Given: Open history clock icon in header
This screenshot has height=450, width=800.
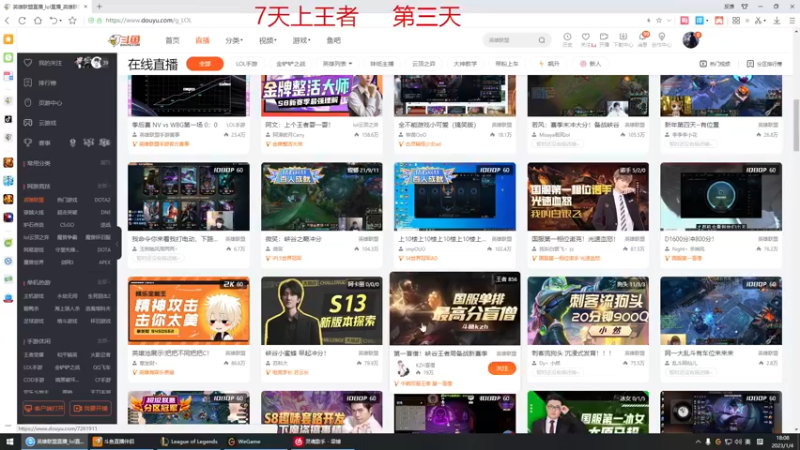Looking at the screenshot, I should [x=567, y=37].
